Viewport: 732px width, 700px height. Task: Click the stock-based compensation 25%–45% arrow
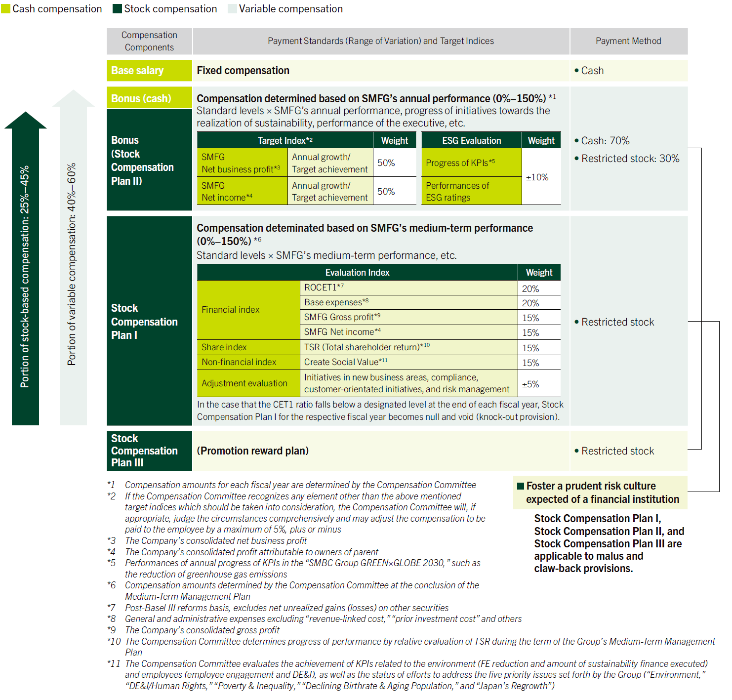[x=25, y=268]
